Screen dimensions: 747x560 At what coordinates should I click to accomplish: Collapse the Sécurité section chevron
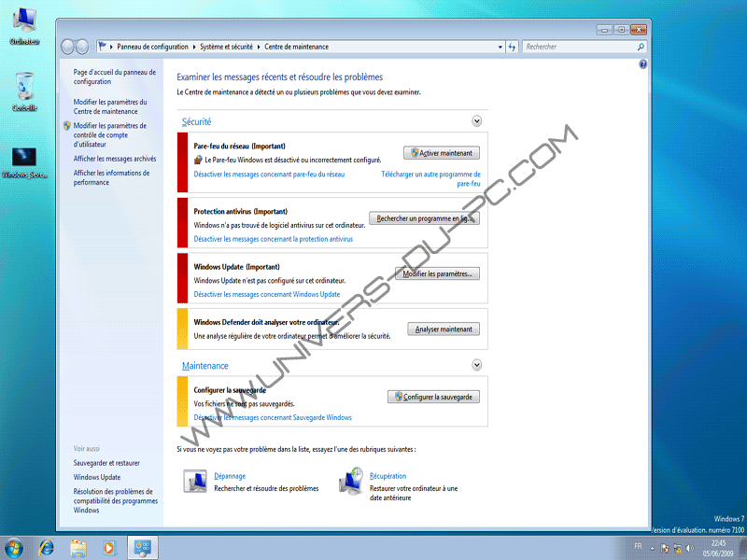(476, 121)
